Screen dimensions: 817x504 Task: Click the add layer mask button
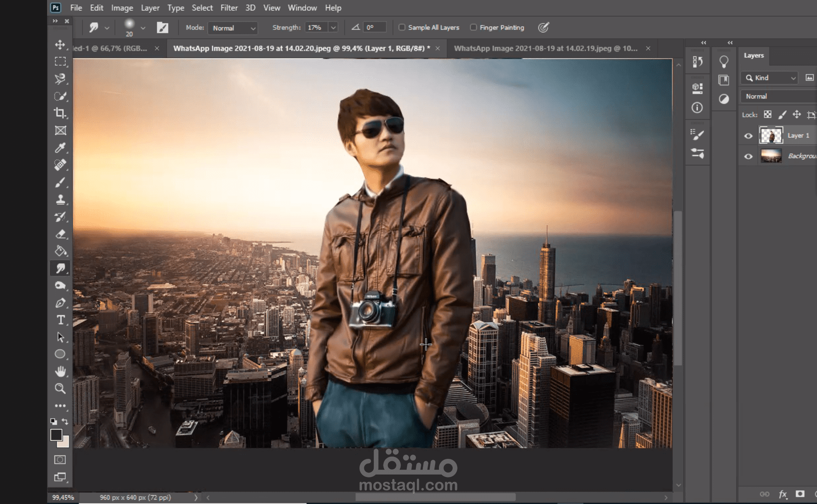click(800, 494)
